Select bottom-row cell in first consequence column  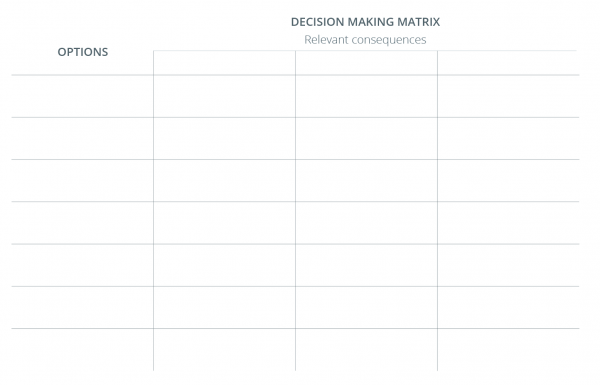point(224,349)
